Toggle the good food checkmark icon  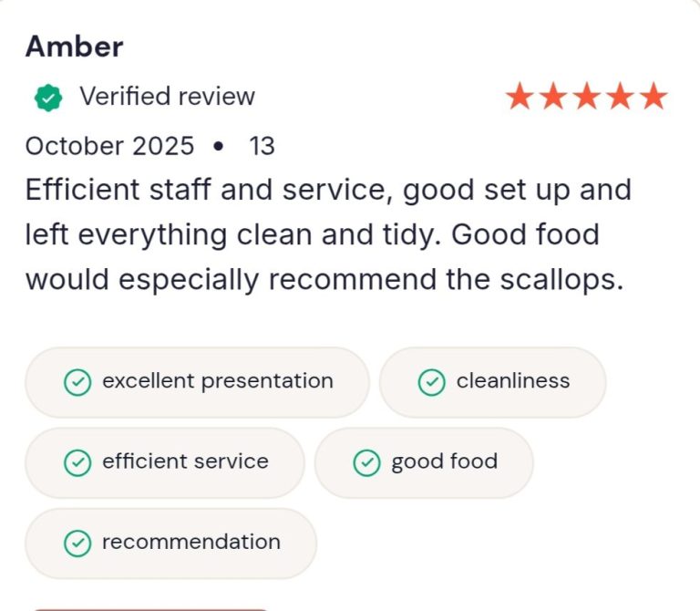pos(366,462)
